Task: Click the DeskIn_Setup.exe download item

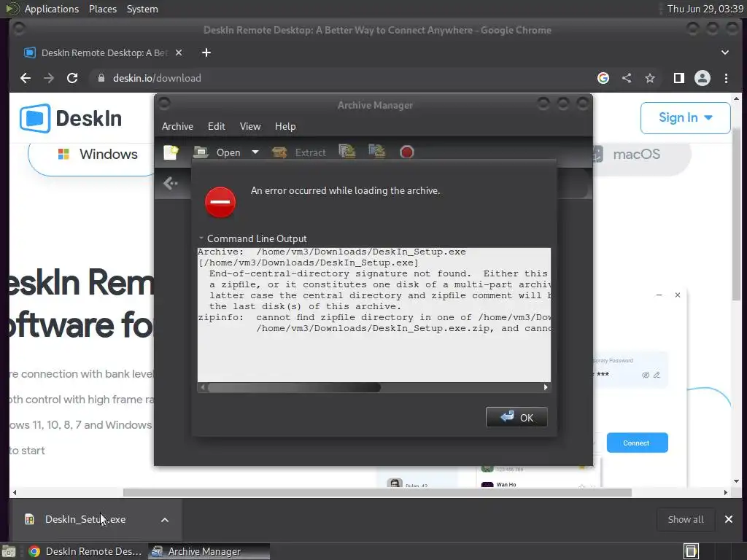Action: pyautogui.click(x=85, y=519)
